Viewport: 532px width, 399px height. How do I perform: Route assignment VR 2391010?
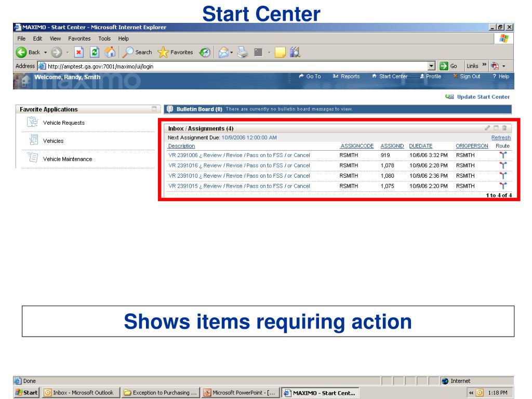(503, 176)
